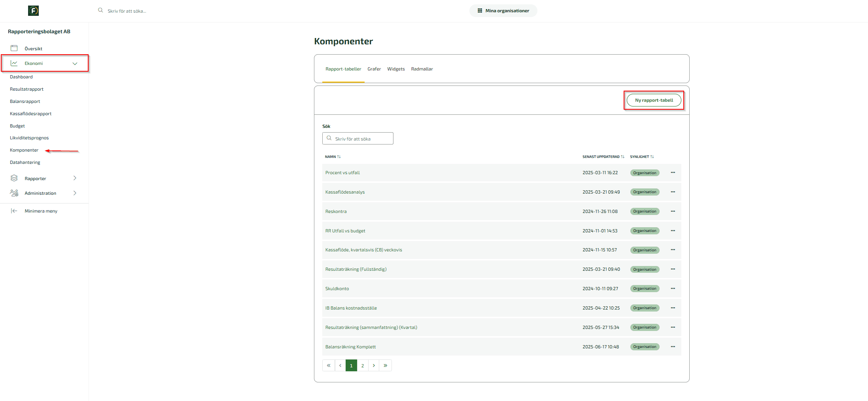Image resolution: width=868 pixels, height=401 pixels.
Task: Open Dashboard in the Ekonomi menu
Action: pyautogui.click(x=21, y=77)
